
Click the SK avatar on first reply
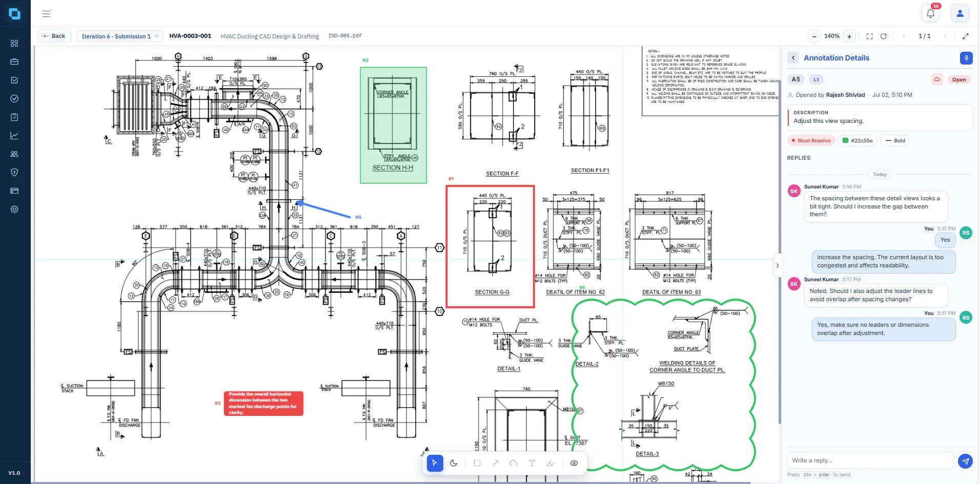(x=794, y=191)
